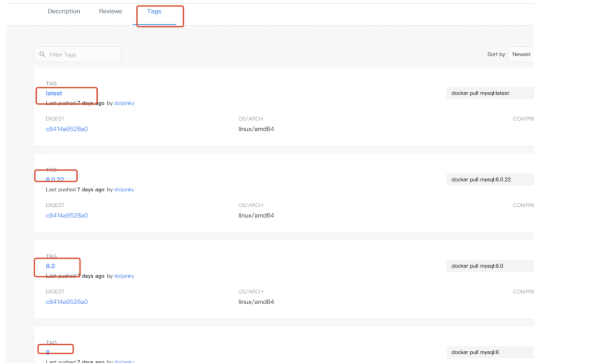Open doijanky link under the 8.0 tag

124,276
